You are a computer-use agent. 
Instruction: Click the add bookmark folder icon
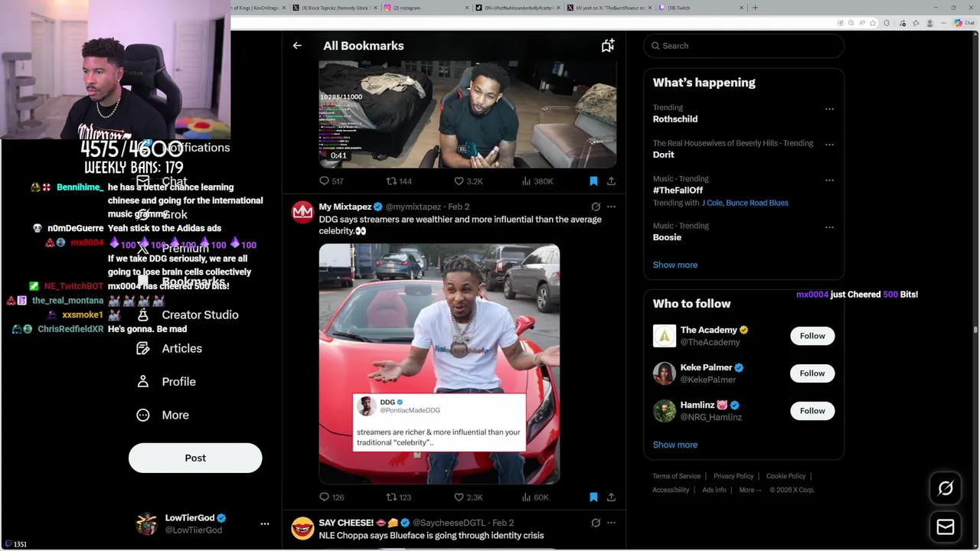[x=608, y=46]
